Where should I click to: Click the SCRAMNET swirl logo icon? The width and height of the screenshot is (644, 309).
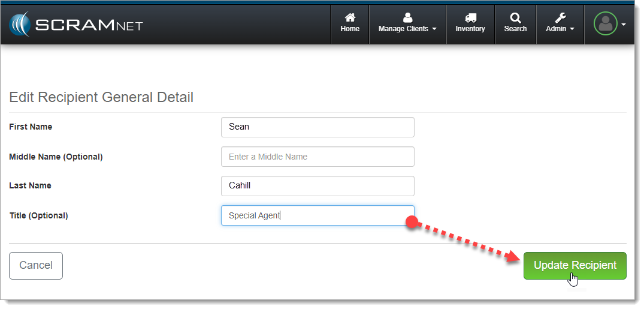tap(20, 25)
